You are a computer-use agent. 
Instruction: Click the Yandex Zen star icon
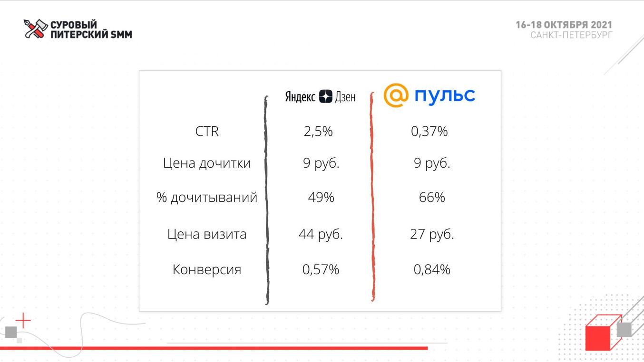pyautogui.click(x=325, y=96)
